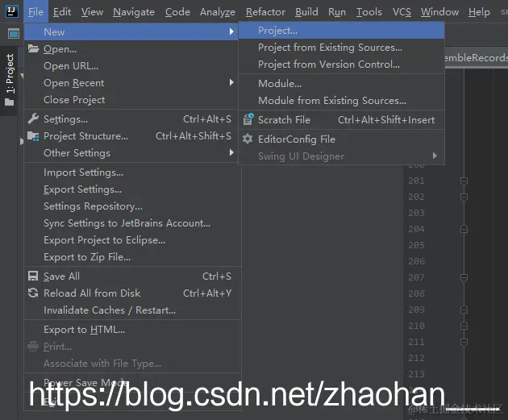Toggle fold marker at line 210

coord(464,326)
